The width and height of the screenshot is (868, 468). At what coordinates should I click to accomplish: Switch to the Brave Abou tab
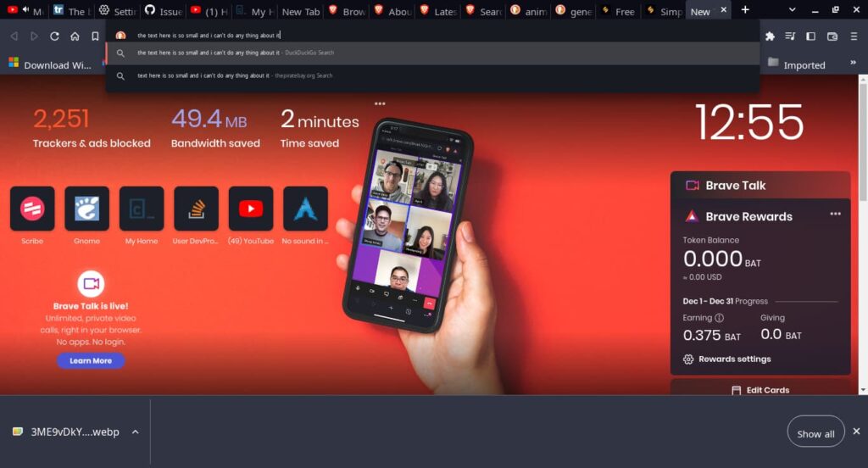[392, 10]
